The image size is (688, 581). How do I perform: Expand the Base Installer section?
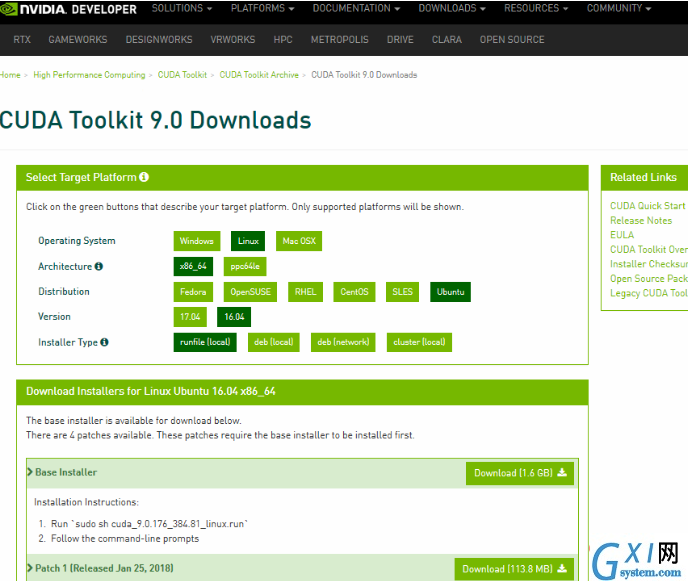[x=62, y=472]
